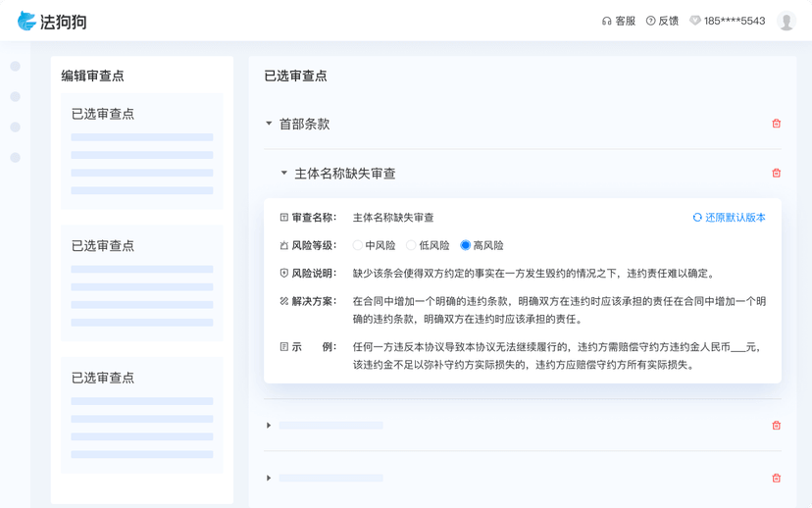Click 还原默认版本 to restore defaults
This screenshot has height=508, width=812.
pos(730,218)
